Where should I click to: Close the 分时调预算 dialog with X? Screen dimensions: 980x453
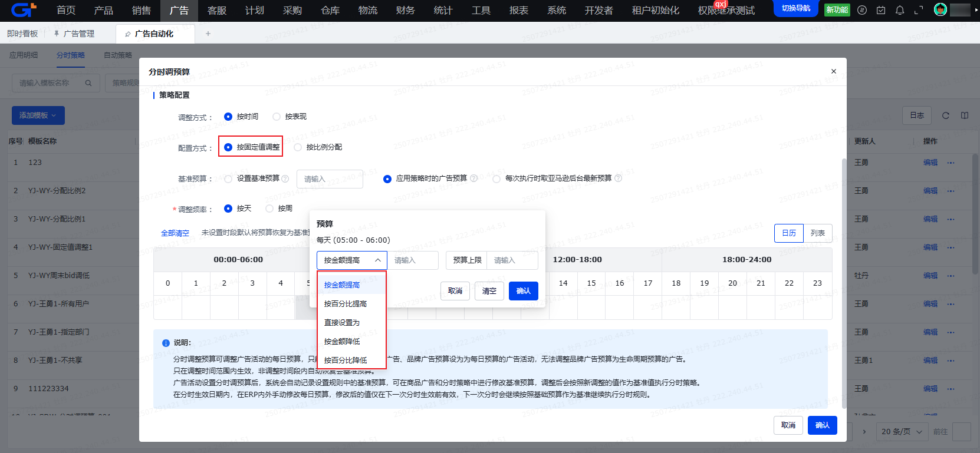(x=833, y=71)
